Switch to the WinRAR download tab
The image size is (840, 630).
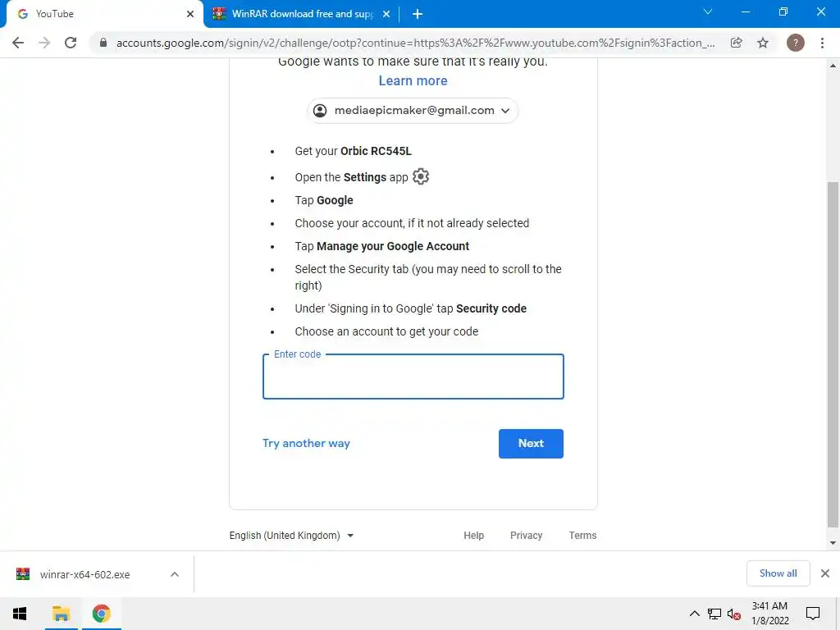click(300, 14)
